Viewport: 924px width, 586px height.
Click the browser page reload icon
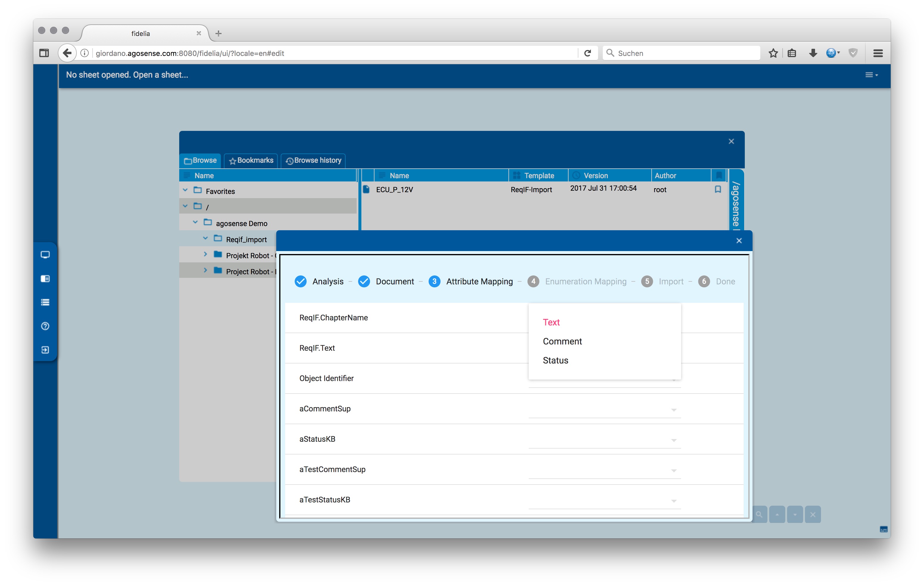587,53
